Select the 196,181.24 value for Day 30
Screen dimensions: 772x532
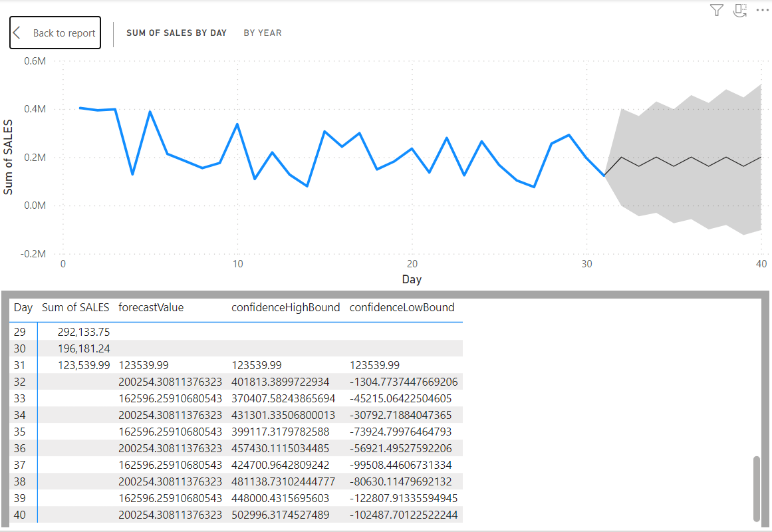click(x=84, y=348)
